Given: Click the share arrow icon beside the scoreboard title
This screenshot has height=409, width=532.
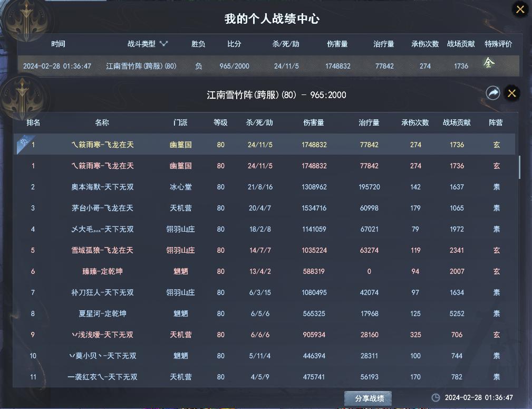Looking at the screenshot, I should pyautogui.click(x=492, y=93).
